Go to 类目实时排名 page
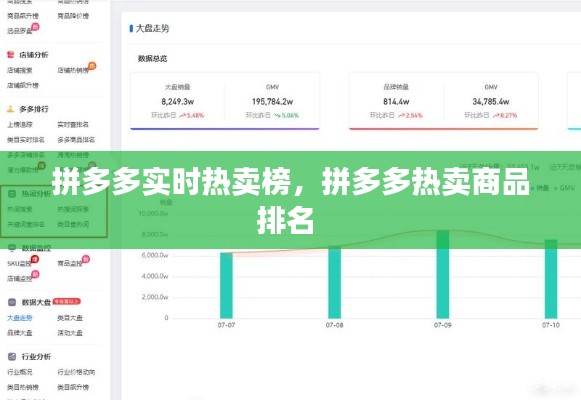The width and height of the screenshot is (581, 400). click(26, 140)
